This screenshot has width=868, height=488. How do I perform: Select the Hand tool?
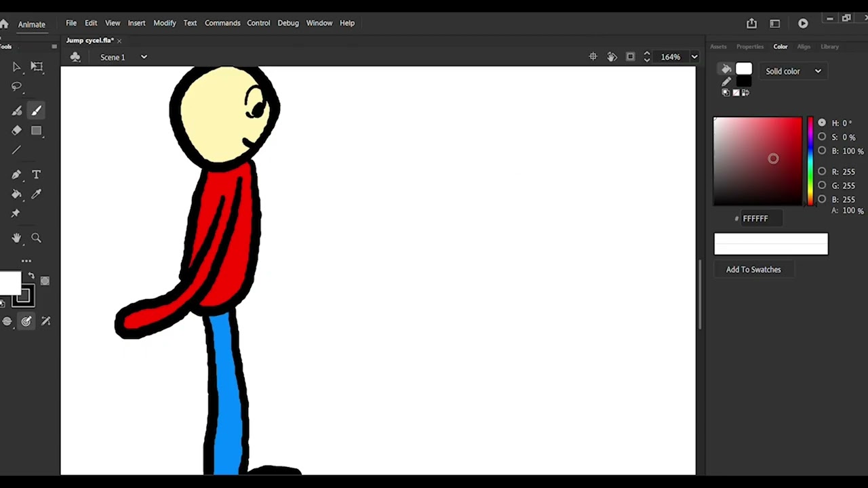16,238
